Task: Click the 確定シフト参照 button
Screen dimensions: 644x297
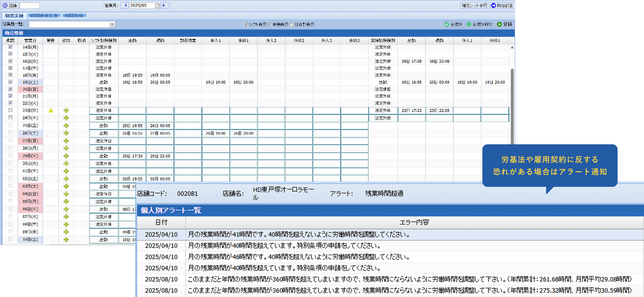Action: tap(475, 5)
